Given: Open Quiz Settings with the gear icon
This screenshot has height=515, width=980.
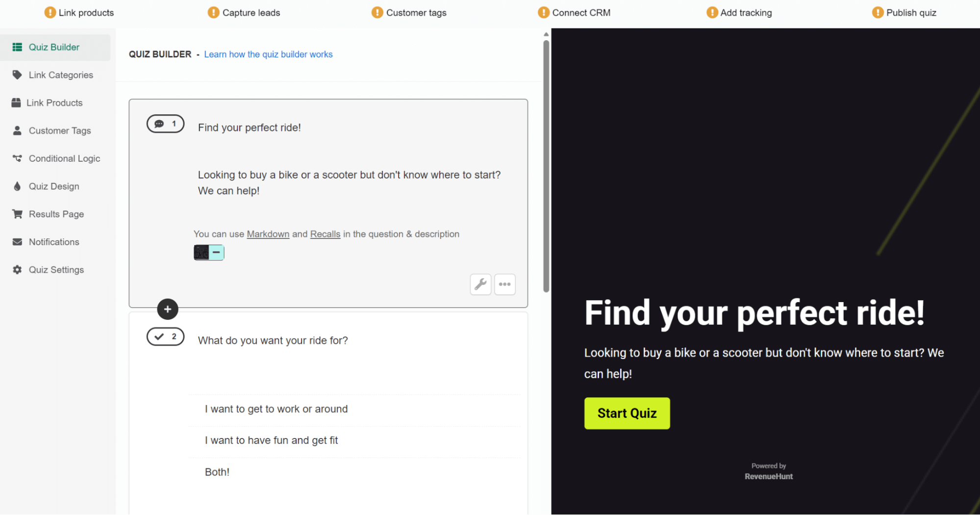Looking at the screenshot, I should [x=17, y=269].
